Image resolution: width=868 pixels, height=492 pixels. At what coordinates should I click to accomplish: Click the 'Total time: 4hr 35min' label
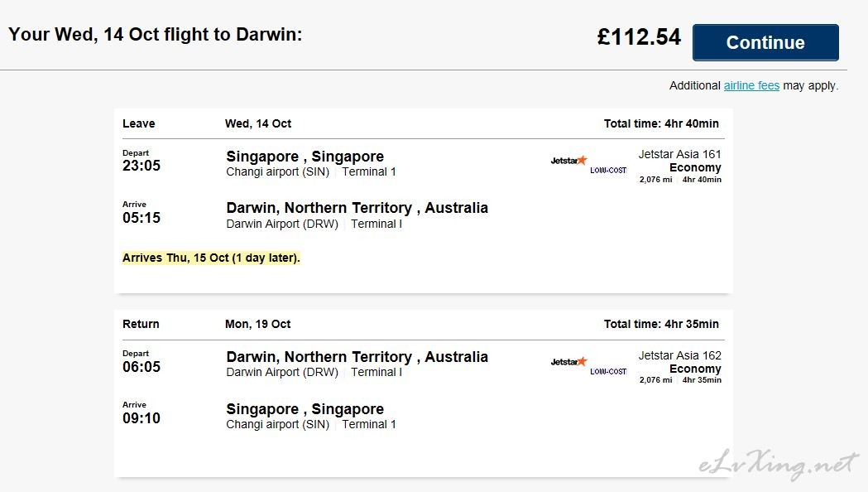point(661,324)
